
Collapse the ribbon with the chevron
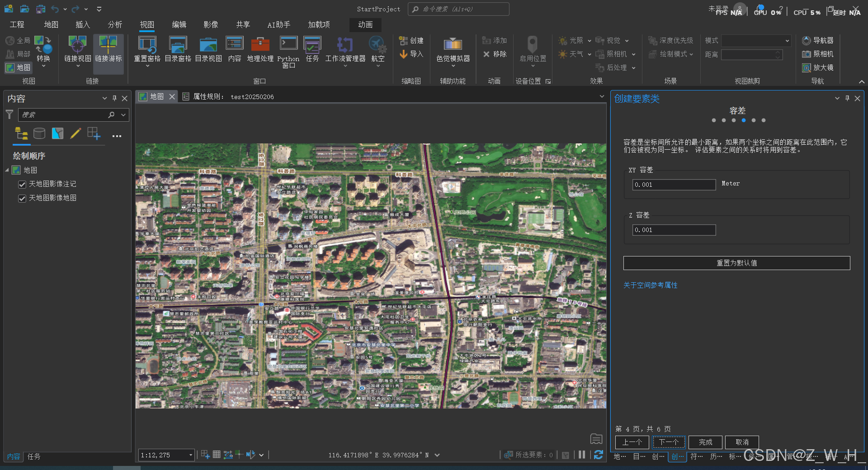click(x=862, y=82)
